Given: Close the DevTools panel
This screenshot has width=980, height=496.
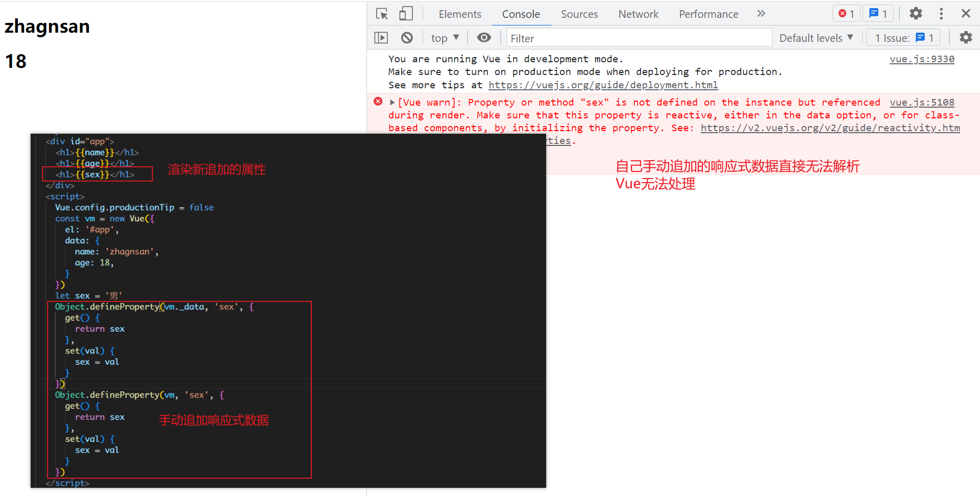Looking at the screenshot, I should (x=966, y=14).
